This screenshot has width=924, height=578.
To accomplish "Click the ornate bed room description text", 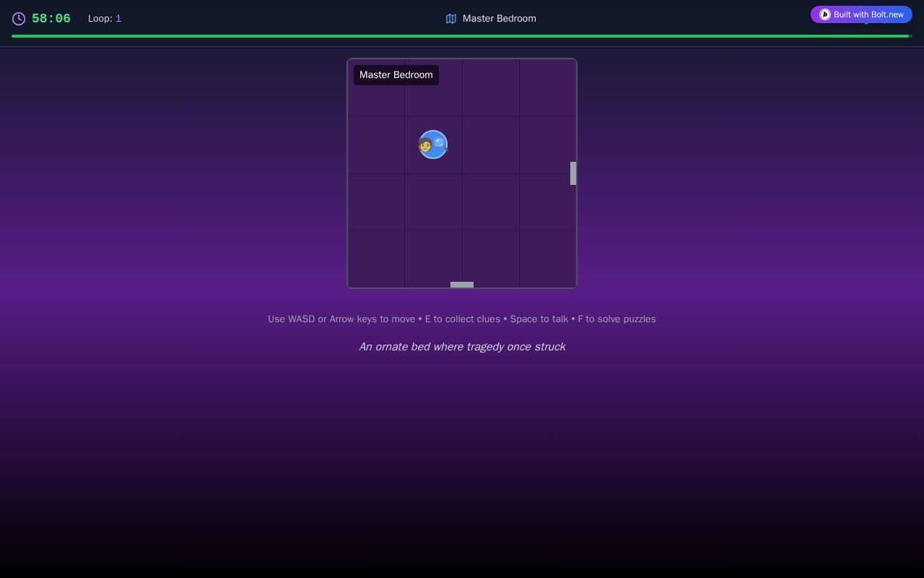I will click(x=462, y=347).
